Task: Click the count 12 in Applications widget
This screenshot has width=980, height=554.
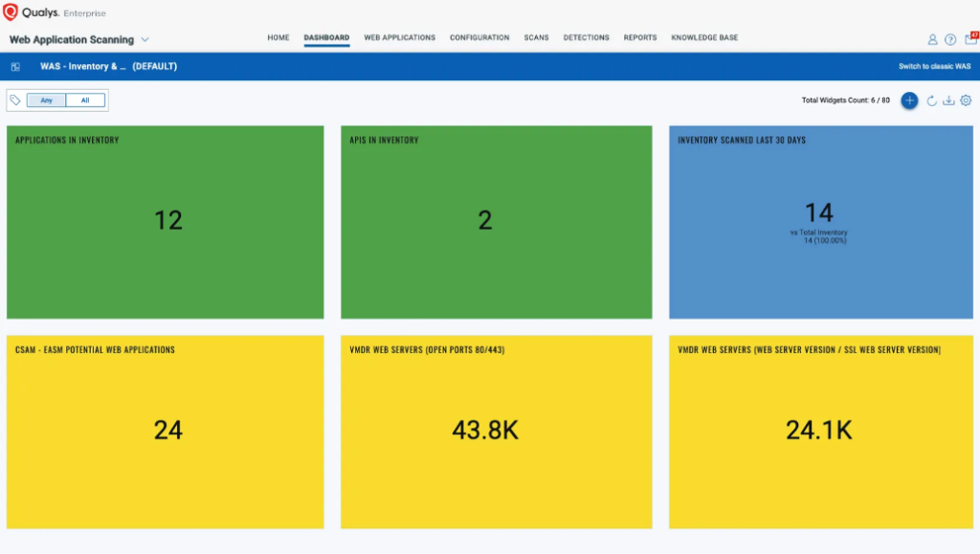Action: [x=168, y=220]
